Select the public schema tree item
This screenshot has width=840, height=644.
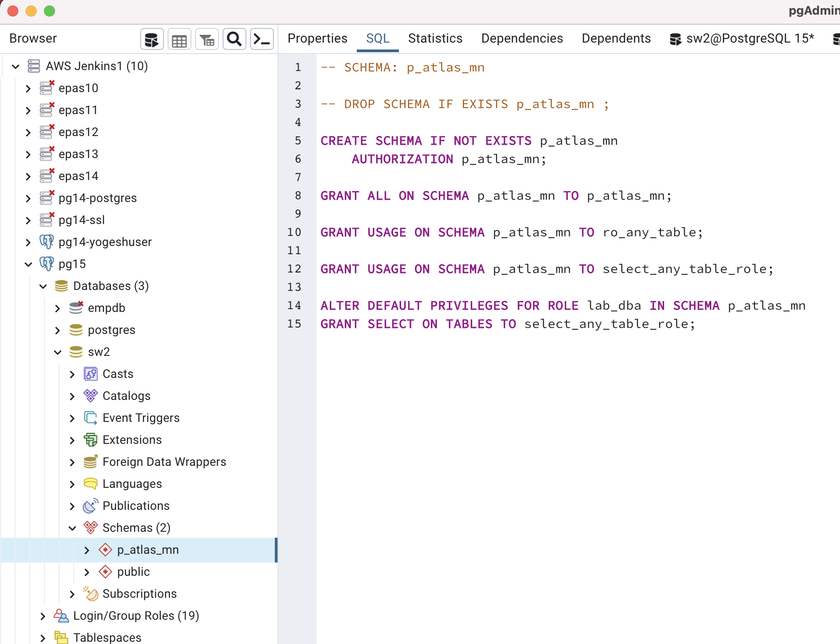pyautogui.click(x=133, y=572)
